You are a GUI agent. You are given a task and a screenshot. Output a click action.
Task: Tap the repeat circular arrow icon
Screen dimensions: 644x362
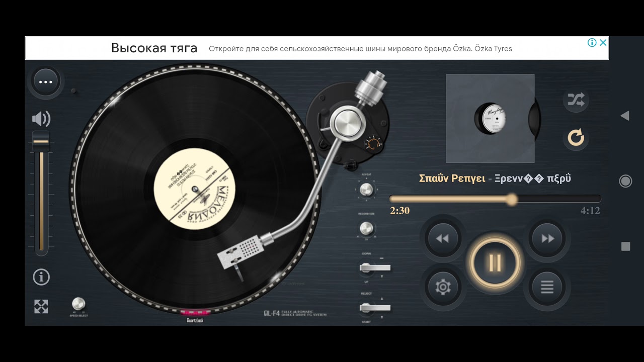click(x=576, y=137)
